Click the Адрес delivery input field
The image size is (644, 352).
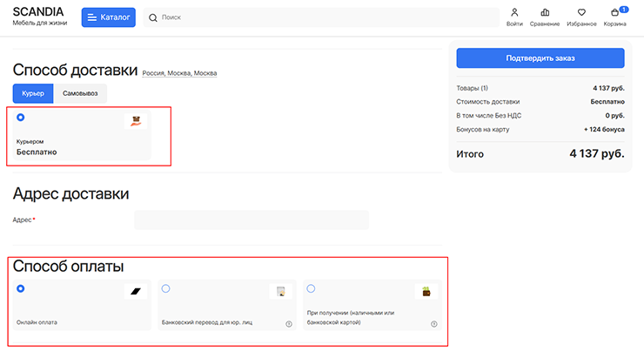(251, 220)
